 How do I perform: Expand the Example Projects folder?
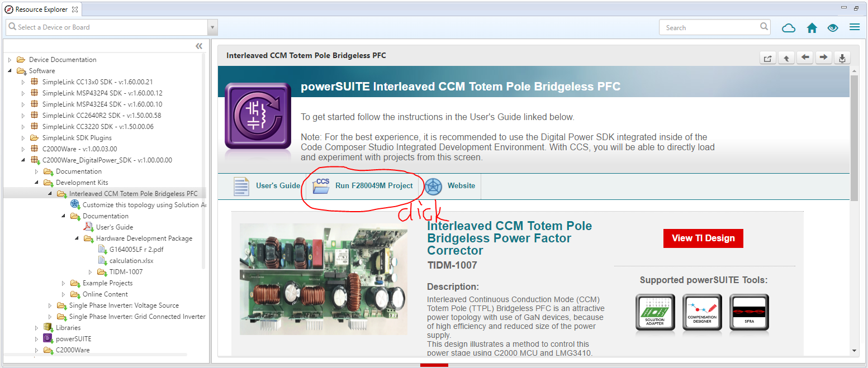tap(63, 283)
